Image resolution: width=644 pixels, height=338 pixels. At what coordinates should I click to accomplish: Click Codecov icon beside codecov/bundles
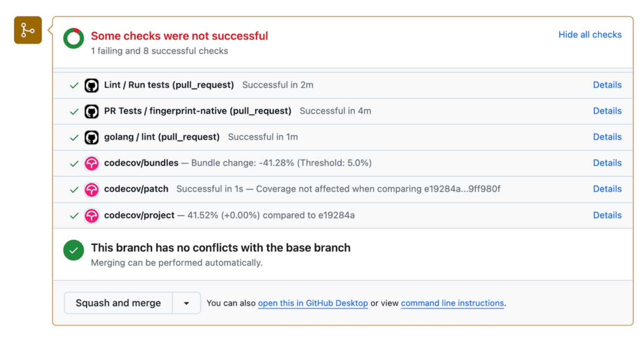[91, 164]
